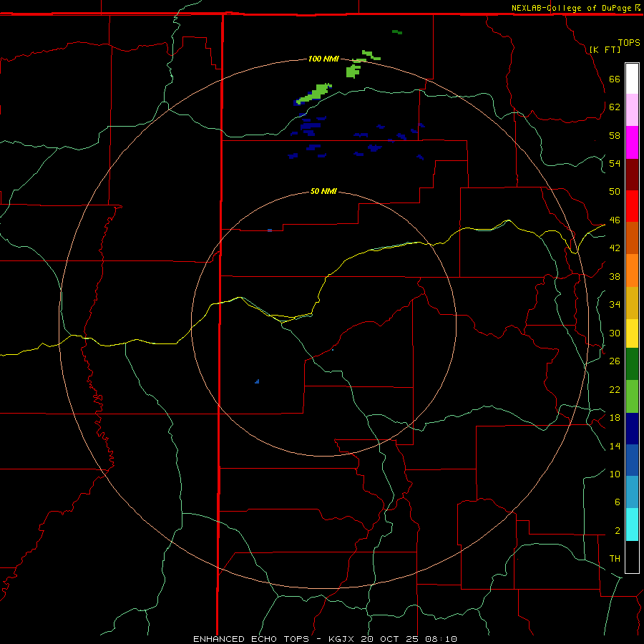Click the '100 NMI' range ring label
Screen dimensions: 644x644
click(323, 59)
